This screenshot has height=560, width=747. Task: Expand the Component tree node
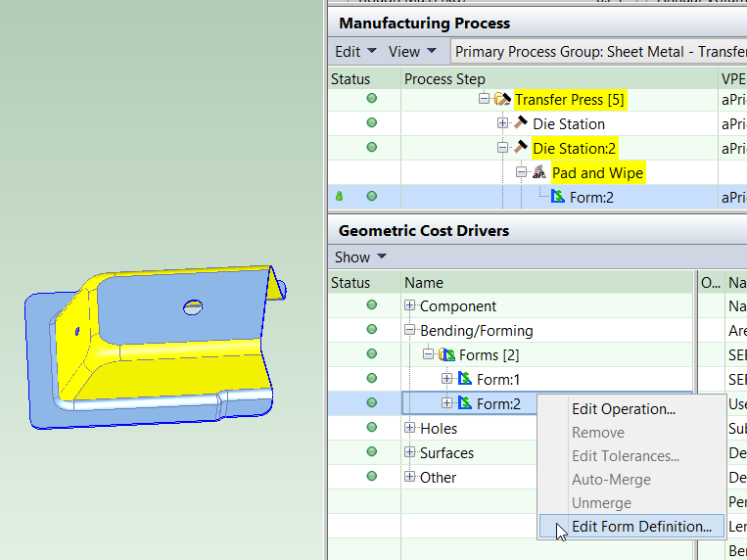pos(410,306)
